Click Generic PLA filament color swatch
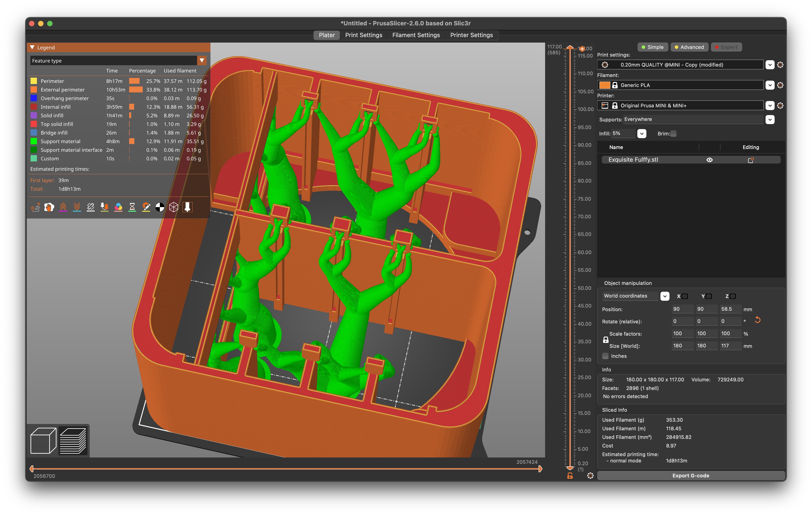The width and height of the screenshot is (812, 515). pyautogui.click(x=605, y=85)
